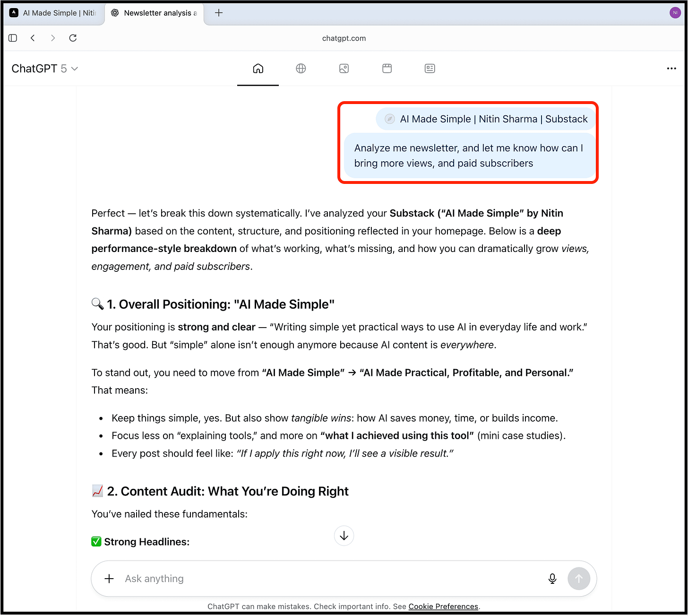The height and width of the screenshot is (616, 688).
Task: Open the image icon in ChatGPT toolbar
Action: (344, 69)
